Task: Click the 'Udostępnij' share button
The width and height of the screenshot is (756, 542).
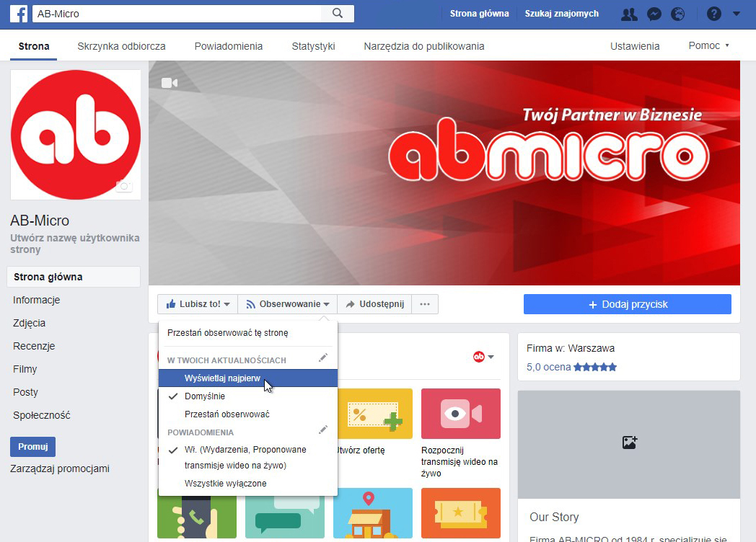Action: (374, 304)
